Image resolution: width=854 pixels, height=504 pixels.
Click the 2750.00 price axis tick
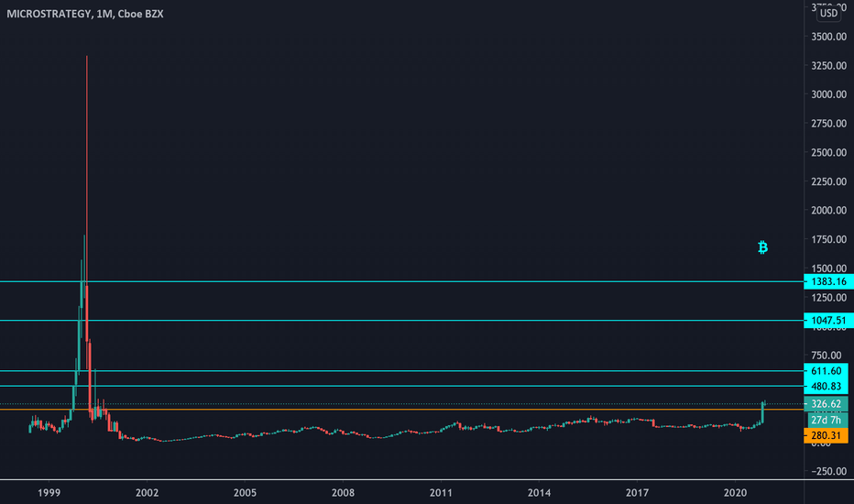828,124
